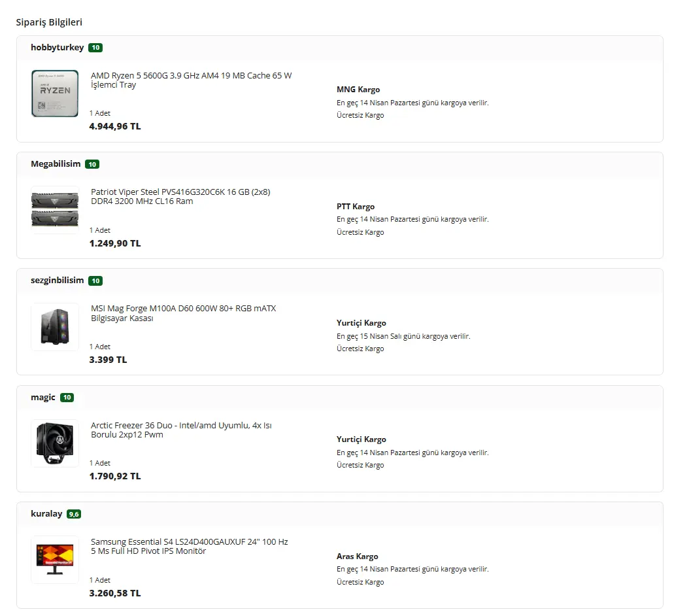Open the kuralay seller link
This screenshot has height=616, width=674.
(x=46, y=514)
